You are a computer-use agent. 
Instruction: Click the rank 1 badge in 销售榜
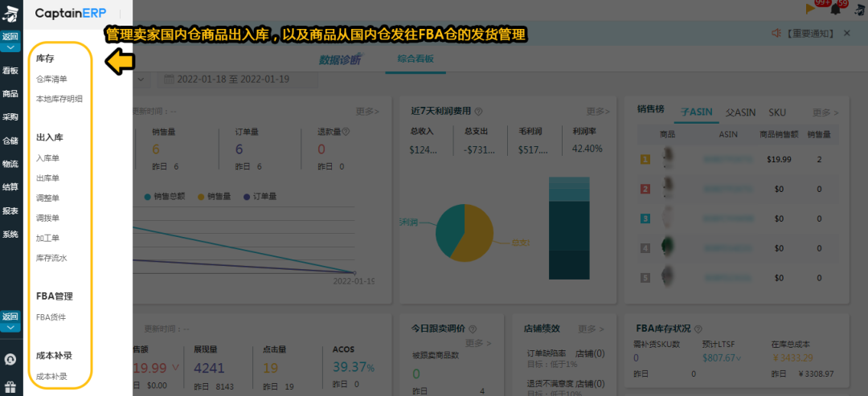point(645,160)
